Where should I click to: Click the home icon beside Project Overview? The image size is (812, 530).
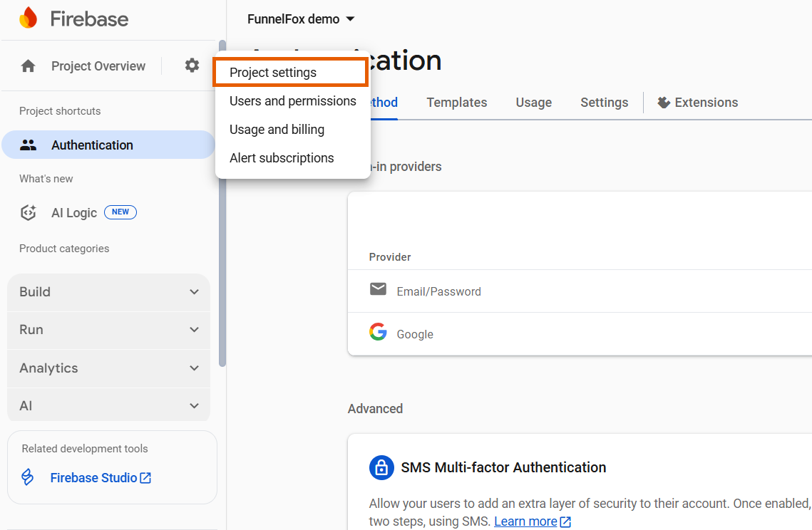[28, 66]
